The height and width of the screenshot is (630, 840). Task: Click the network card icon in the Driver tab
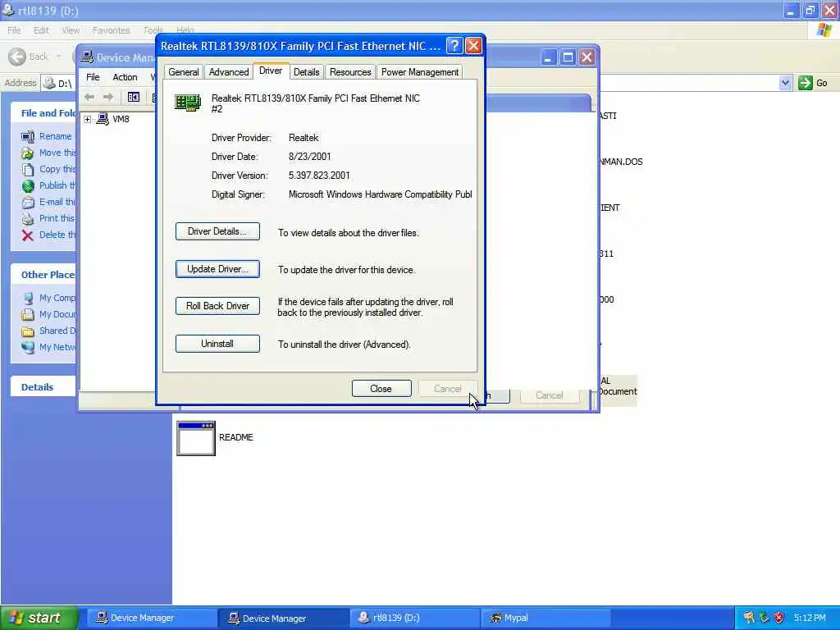click(x=188, y=102)
